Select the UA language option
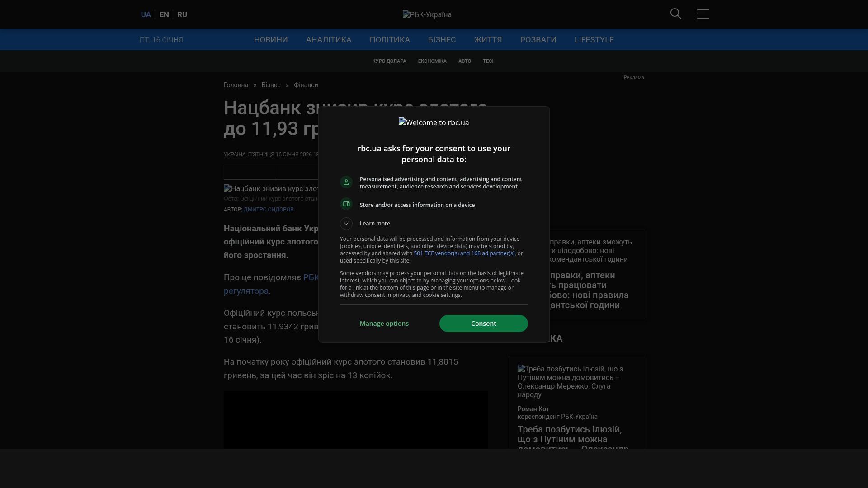The image size is (868, 488). (146, 15)
